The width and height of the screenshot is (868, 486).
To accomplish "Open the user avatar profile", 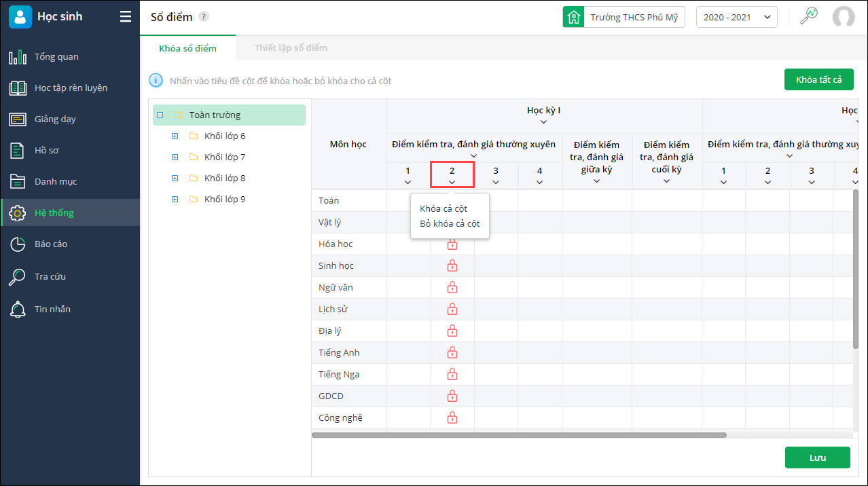I will pyautogui.click(x=844, y=17).
